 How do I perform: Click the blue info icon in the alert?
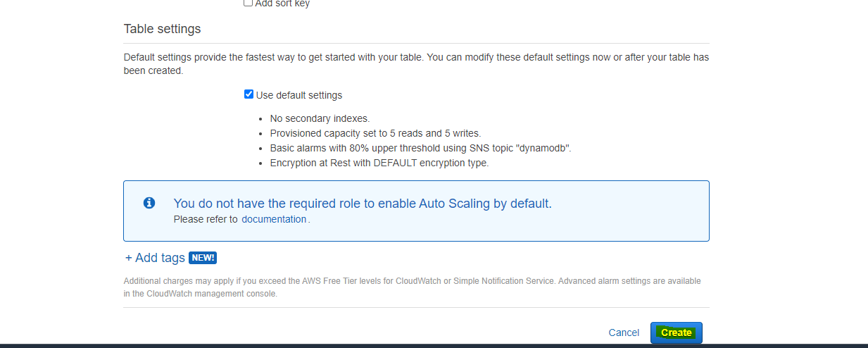(x=149, y=203)
